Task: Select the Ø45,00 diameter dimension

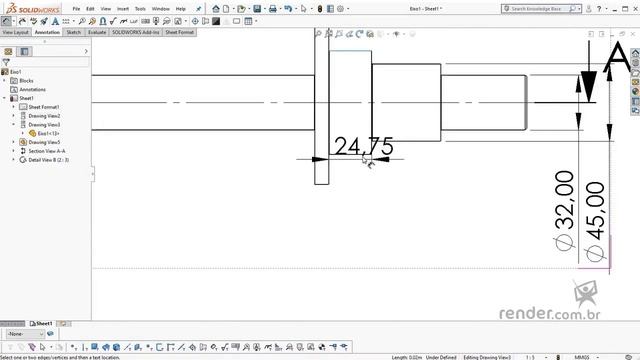Action: 595,222
